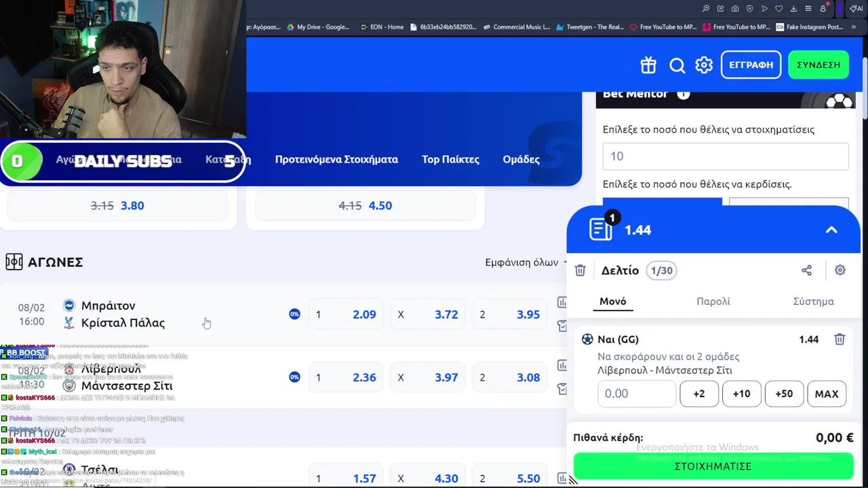Viewport: 868px width, 488px height.
Task: Pick draw odds 3.72 Μπράιτον match
Action: [x=429, y=314]
